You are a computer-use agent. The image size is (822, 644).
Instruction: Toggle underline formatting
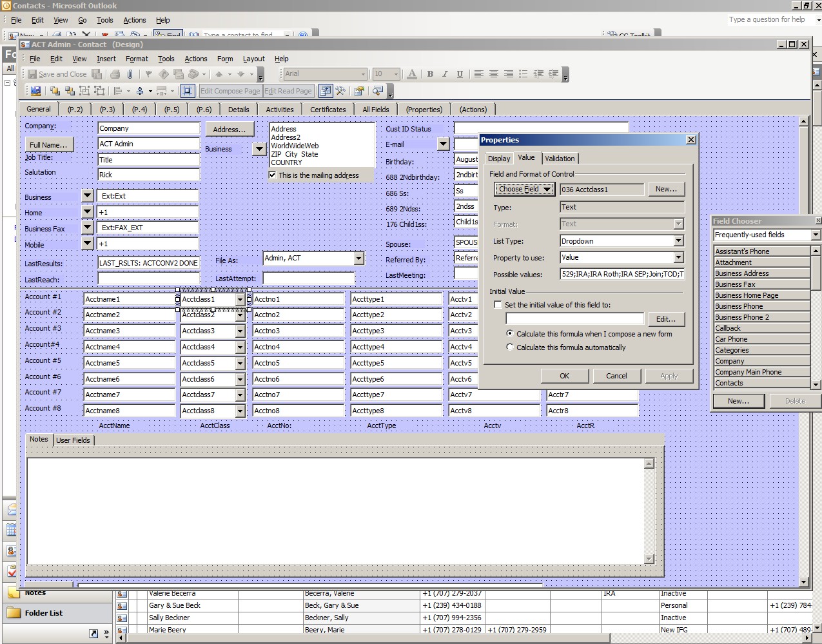(460, 74)
